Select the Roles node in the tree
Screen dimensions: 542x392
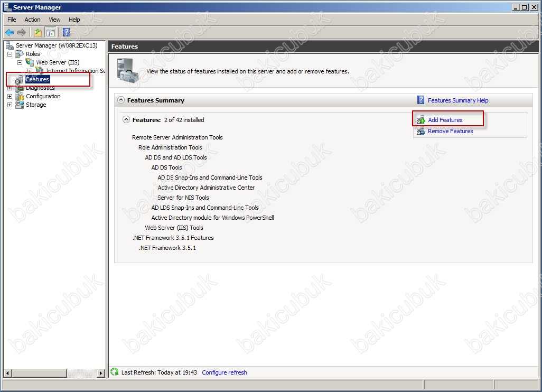point(33,54)
